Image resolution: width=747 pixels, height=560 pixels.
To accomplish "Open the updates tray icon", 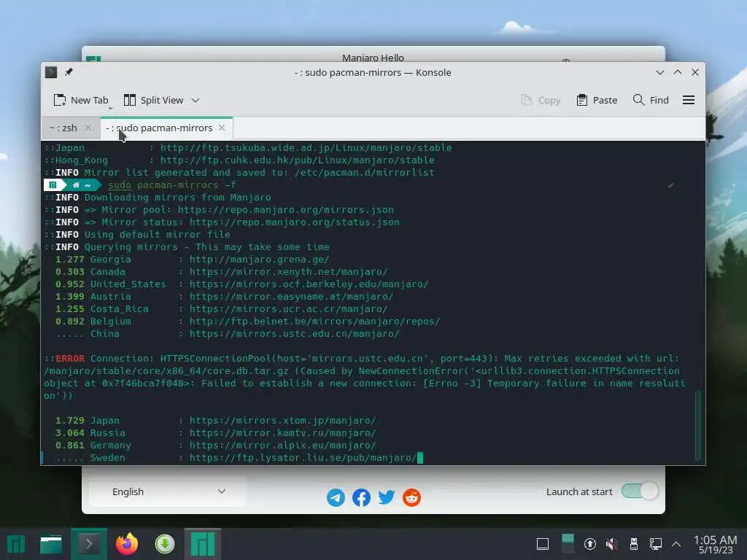I will pos(589,544).
